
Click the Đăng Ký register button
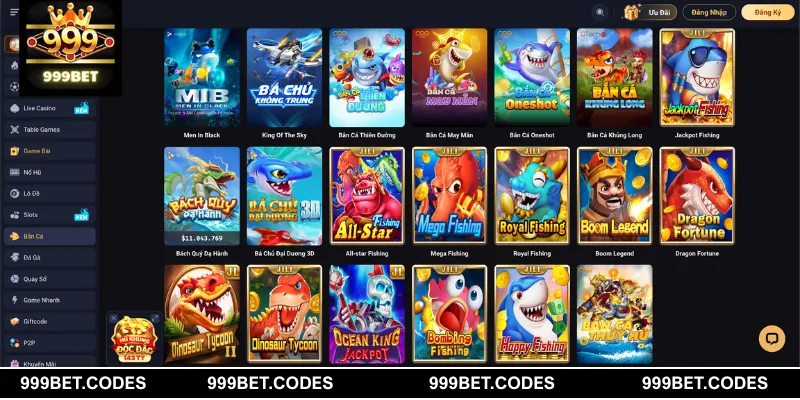pos(768,12)
